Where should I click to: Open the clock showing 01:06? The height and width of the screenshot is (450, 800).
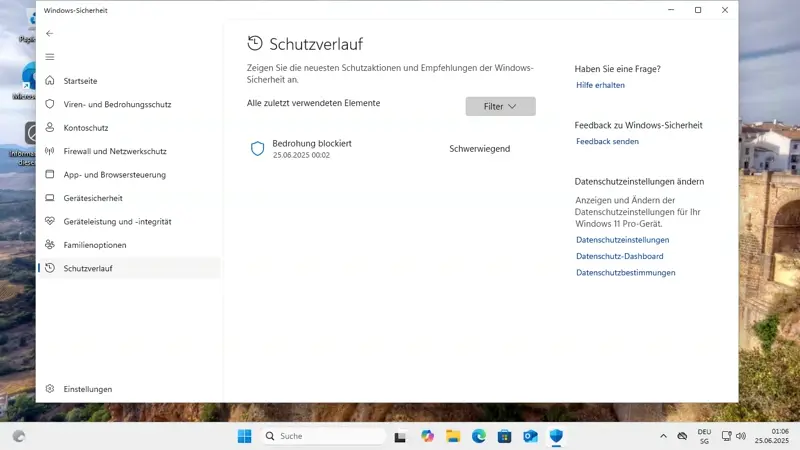(x=772, y=436)
